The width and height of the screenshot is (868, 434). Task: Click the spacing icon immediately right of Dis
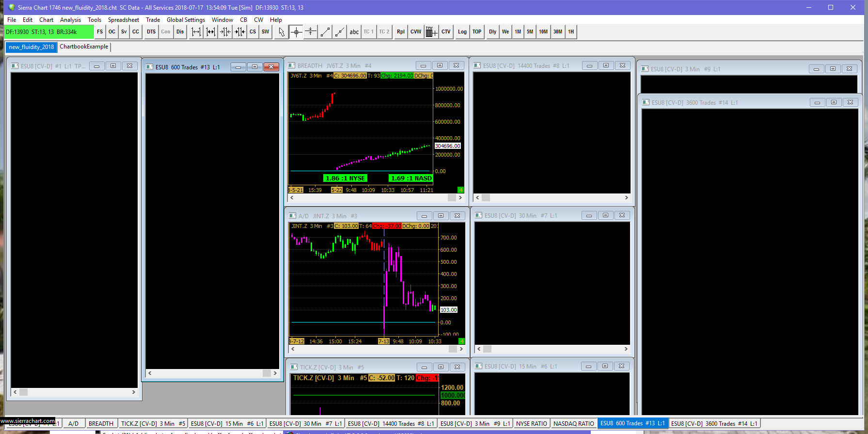196,32
